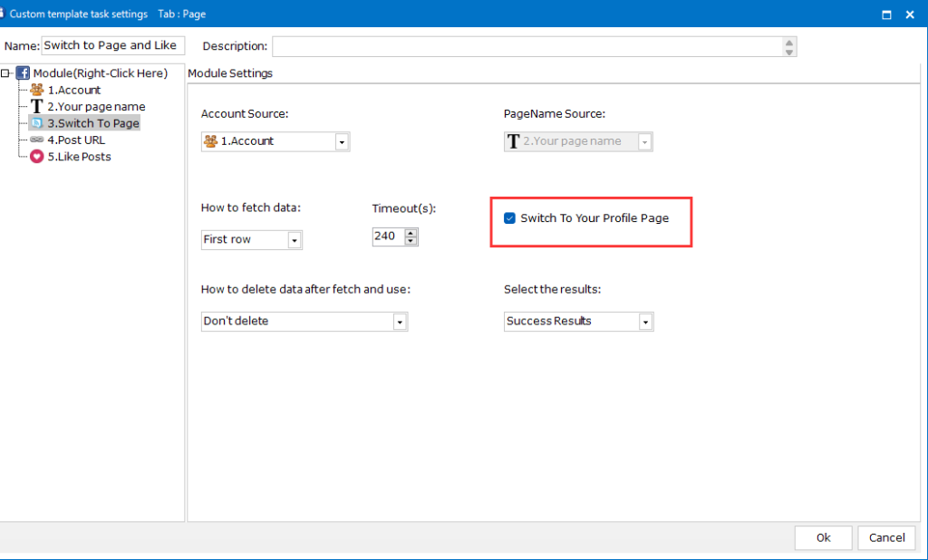Click the Facebook module icon in tree
928x560 pixels.
[x=23, y=72]
